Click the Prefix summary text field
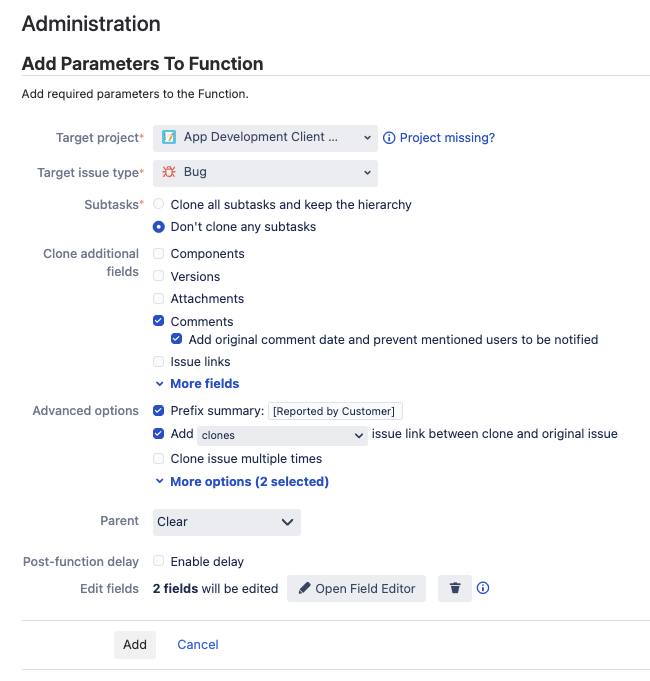The width and height of the screenshot is (650, 681). pos(335,411)
